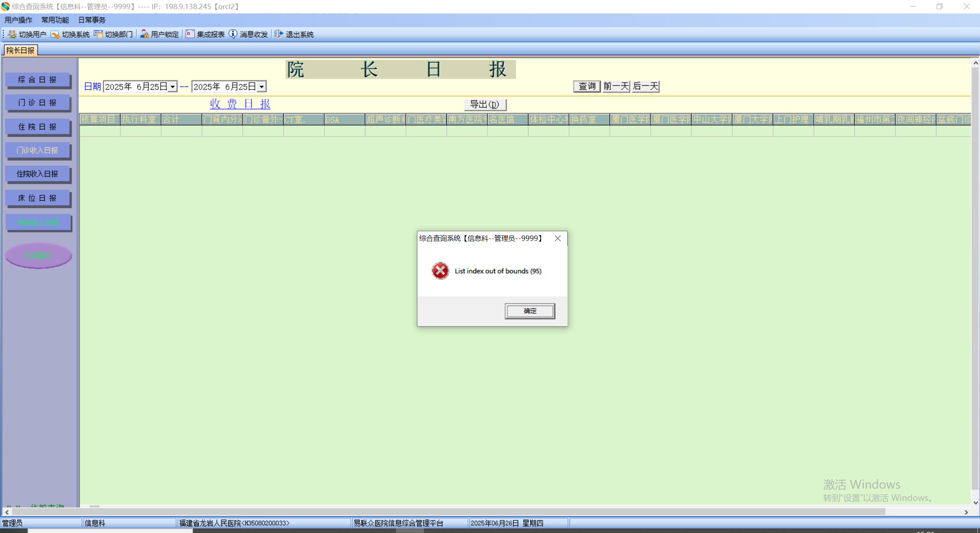Open the 日常事务 menu

pyautogui.click(x=92, y=20)
